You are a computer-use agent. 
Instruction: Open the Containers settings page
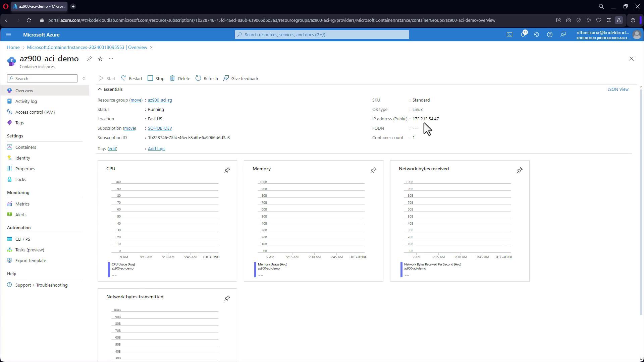[x=25, y=147]
